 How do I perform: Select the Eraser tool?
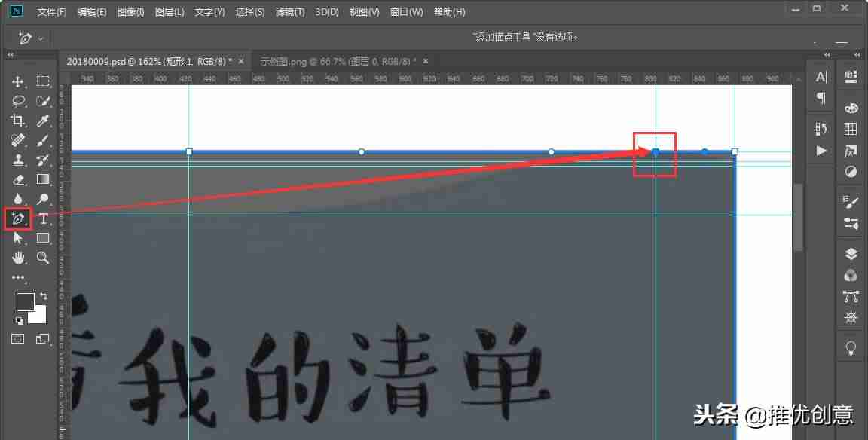[18, 179]
